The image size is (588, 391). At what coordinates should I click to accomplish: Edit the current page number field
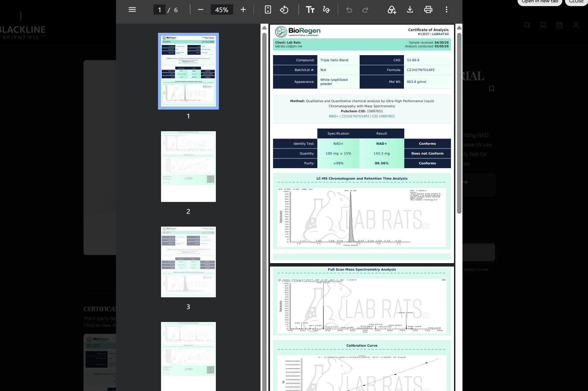[159, 10]
